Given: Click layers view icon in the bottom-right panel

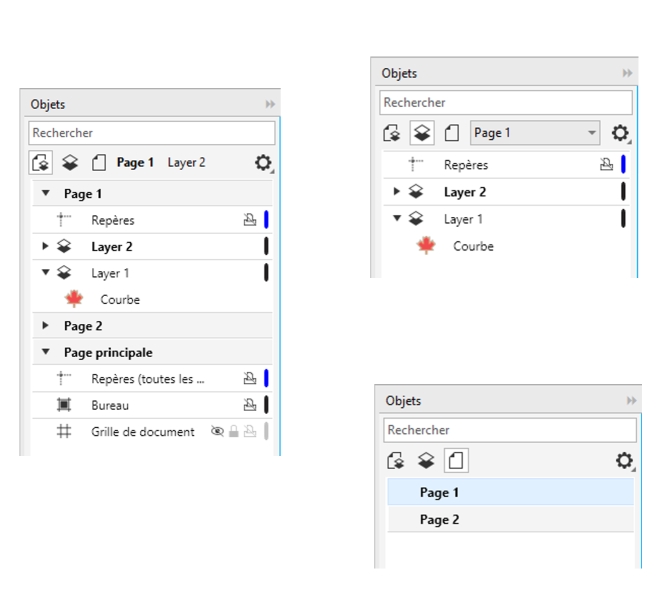Looking at the screenshot, I should pyautogui.click(x=425, y=461).
